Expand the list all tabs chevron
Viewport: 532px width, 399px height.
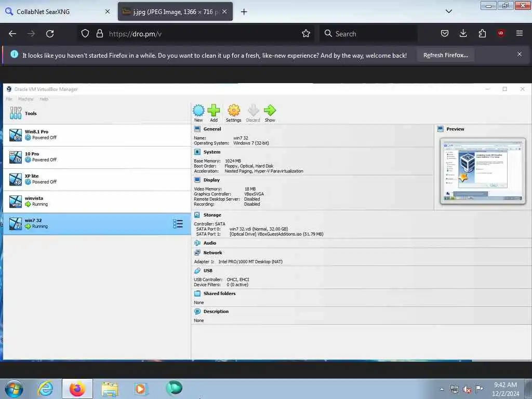[449, 11]
